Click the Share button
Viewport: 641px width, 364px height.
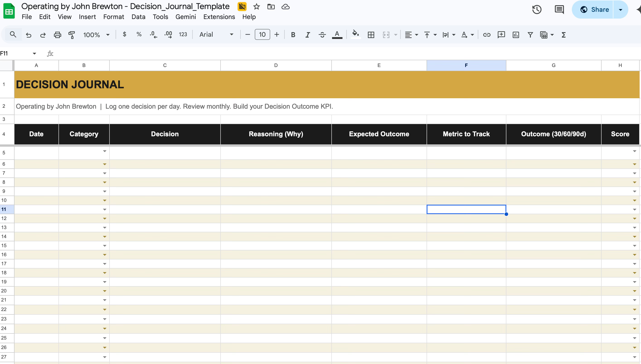coord(594,10)
